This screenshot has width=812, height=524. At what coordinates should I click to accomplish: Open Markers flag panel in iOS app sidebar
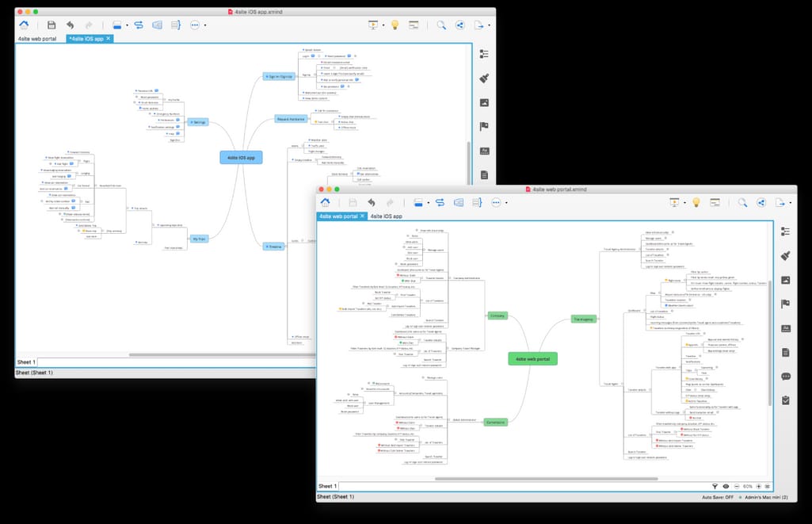(484, 127)
